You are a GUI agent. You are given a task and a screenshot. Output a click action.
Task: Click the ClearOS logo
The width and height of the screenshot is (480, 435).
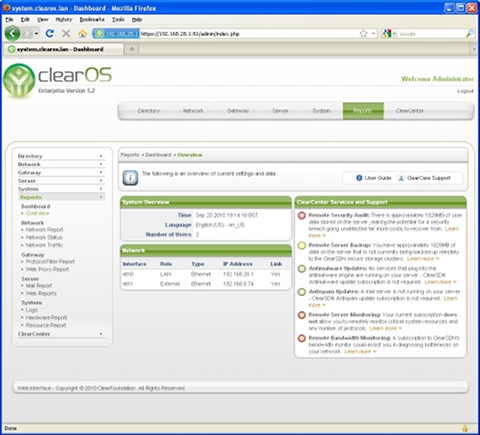pyautogui.click(x=57, y=80)
